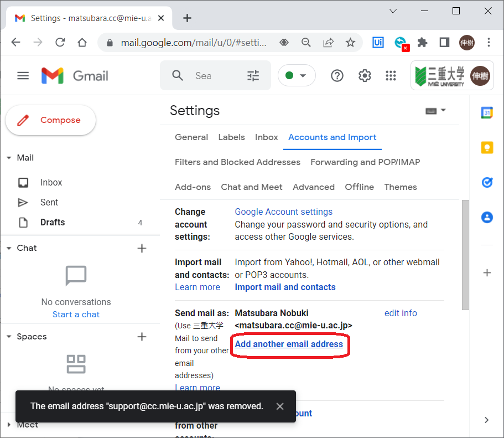Open the Offline settings tab
The width and height of the screenshot is (504, 438).
(x=360, y=187)
